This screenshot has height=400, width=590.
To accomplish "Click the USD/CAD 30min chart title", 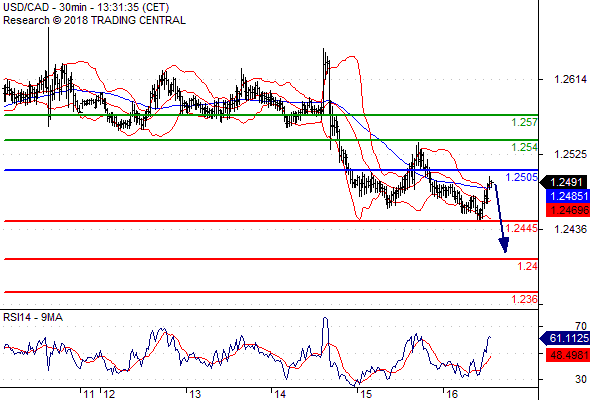I will point(86,8).
